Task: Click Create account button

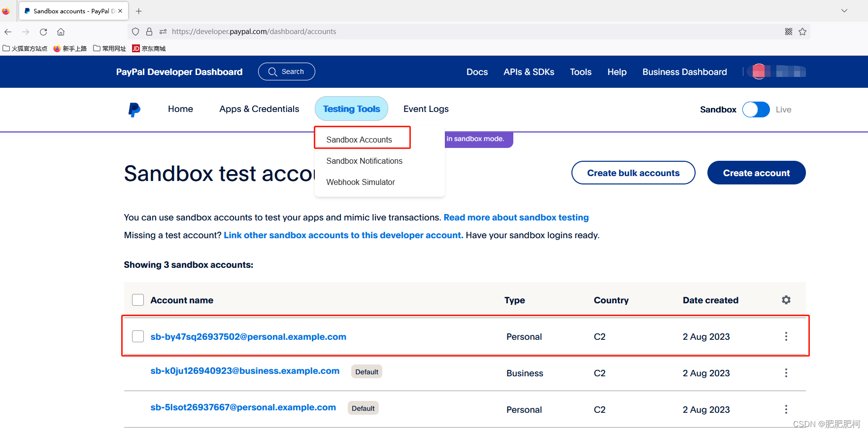Action: pos(757,173)
